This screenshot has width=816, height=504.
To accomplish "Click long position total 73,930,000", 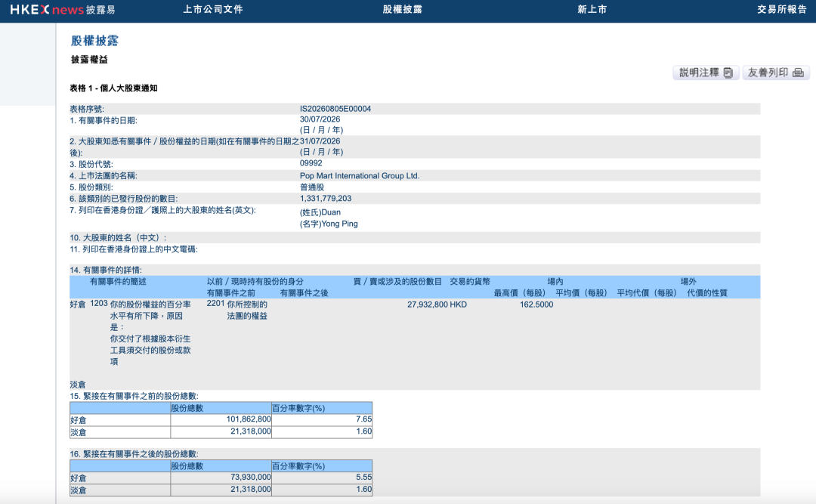I will pos(251,477).
